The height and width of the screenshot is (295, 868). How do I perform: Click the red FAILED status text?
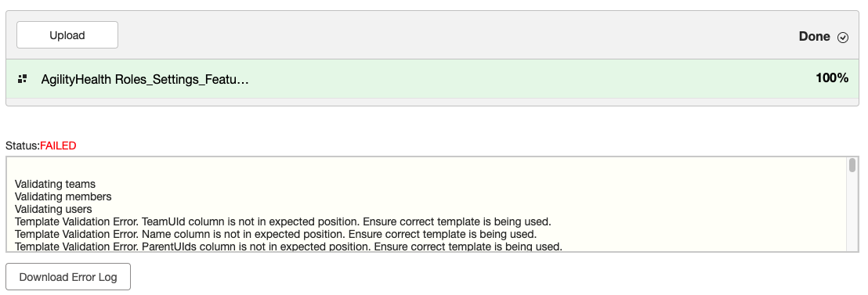click(x=58, y=146)
